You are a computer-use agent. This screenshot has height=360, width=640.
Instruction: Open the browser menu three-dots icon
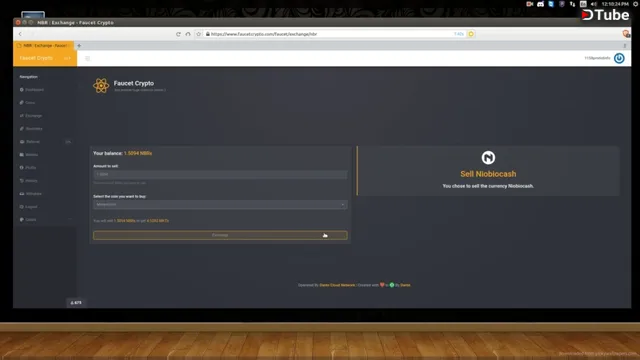(x=624, y=46)
